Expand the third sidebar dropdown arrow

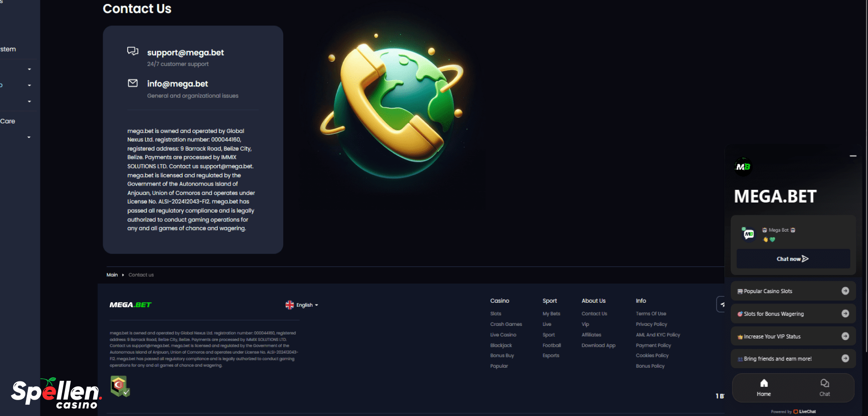[29, 101]
